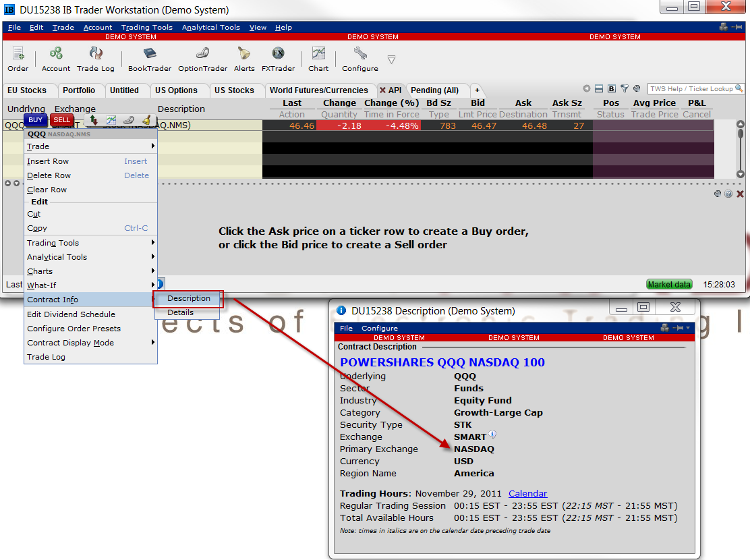Expand the Trade submenu in context menu

coord(90,146)
